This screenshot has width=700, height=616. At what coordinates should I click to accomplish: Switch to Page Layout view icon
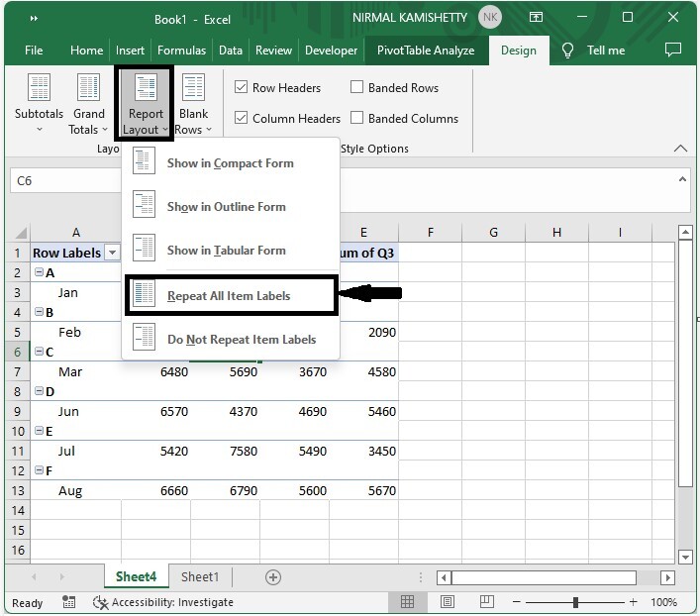(448, 602)
